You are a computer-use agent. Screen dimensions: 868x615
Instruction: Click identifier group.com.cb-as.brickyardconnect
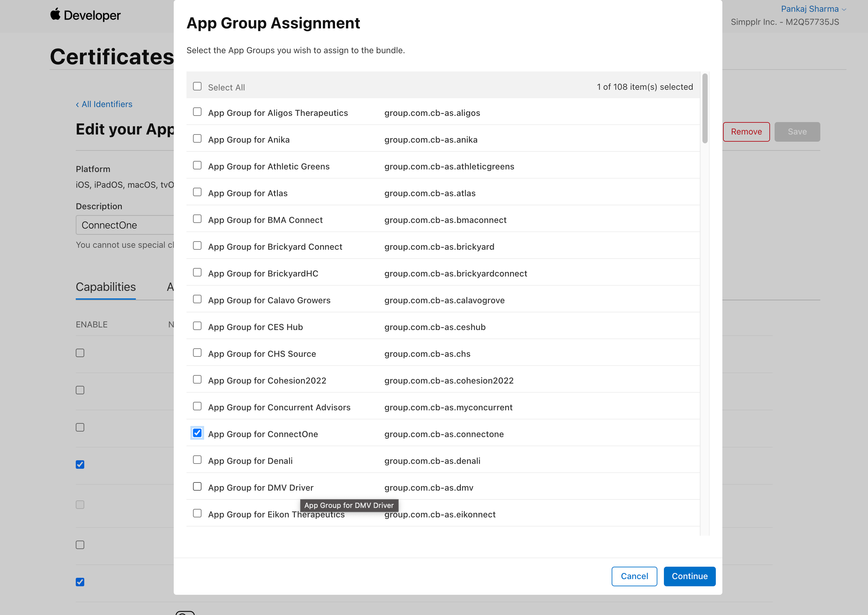(456, 274)
